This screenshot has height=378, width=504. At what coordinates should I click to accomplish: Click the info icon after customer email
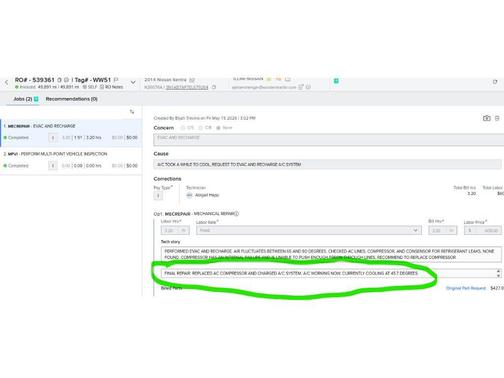308,87
